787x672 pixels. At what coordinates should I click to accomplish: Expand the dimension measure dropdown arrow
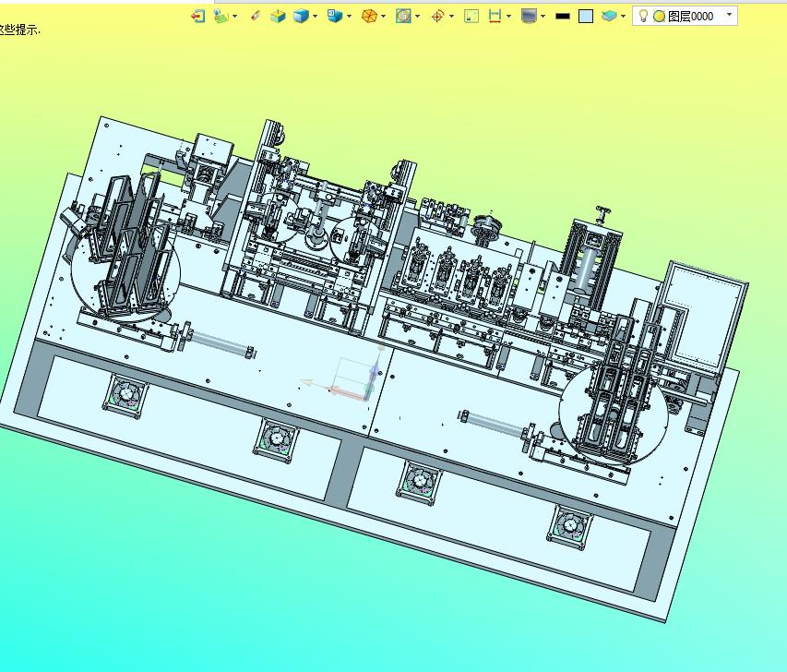pos(509,17)
